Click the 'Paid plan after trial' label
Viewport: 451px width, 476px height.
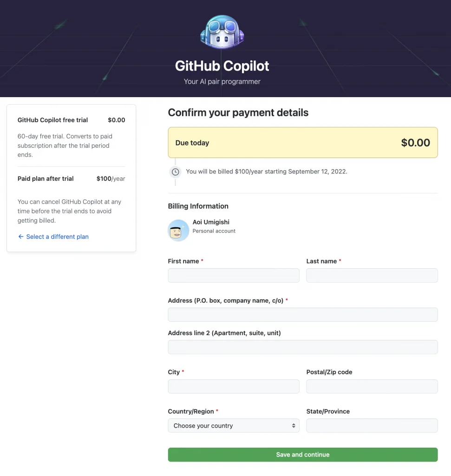point(46,178)
